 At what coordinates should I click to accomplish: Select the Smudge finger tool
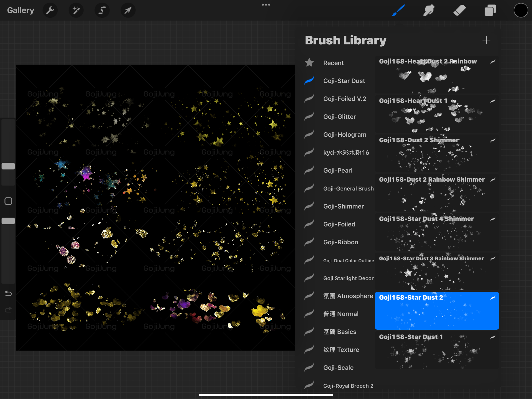click(429, 11)
